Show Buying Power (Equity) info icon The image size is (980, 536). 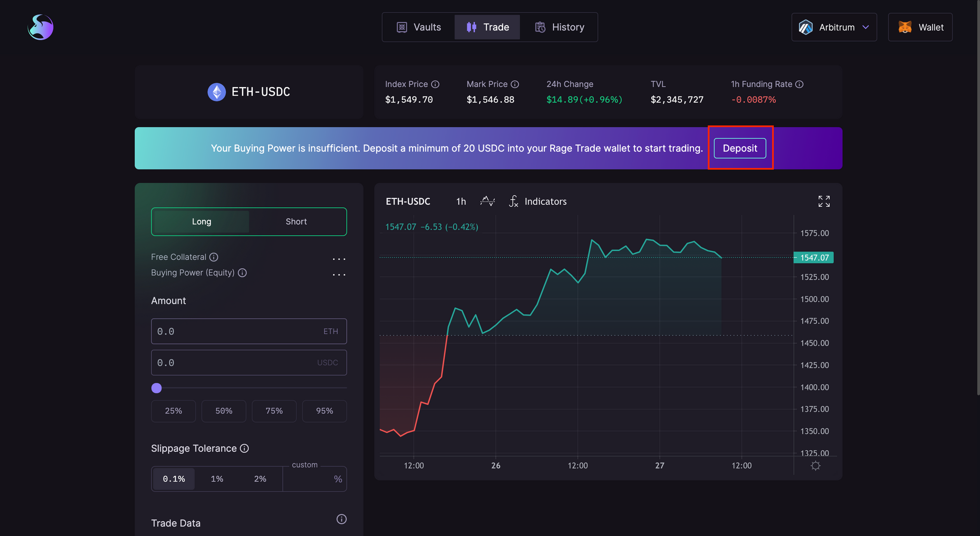click(242, 273)
